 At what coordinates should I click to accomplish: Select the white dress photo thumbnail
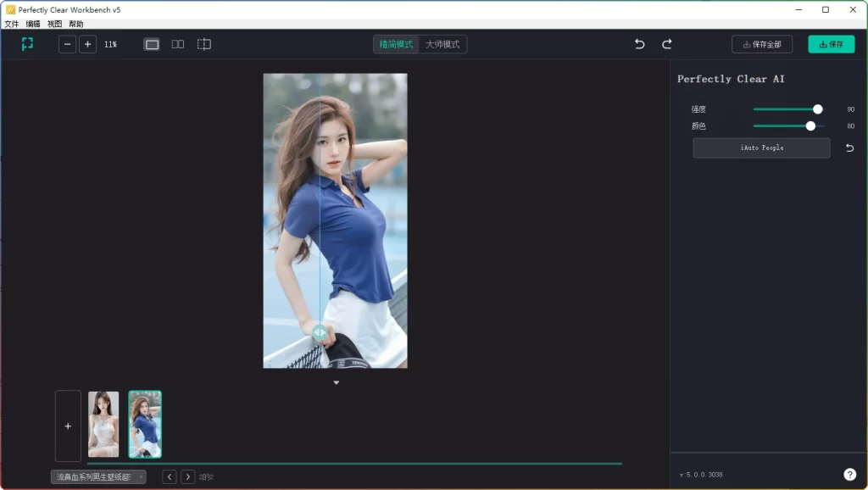pos(103,425)
